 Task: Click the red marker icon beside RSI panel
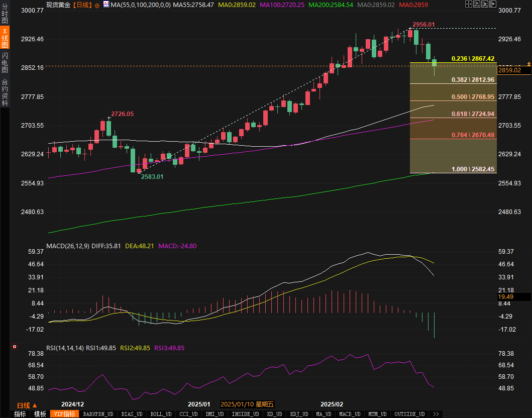click(x=15, y=347)
